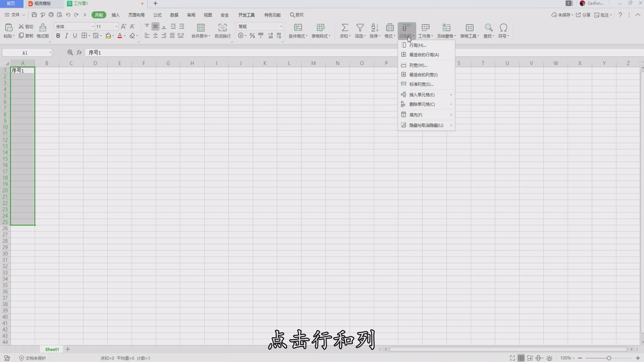644x362 pixels.
Task: Toggle middle vertical alignment button
Action: pos(155,26)
